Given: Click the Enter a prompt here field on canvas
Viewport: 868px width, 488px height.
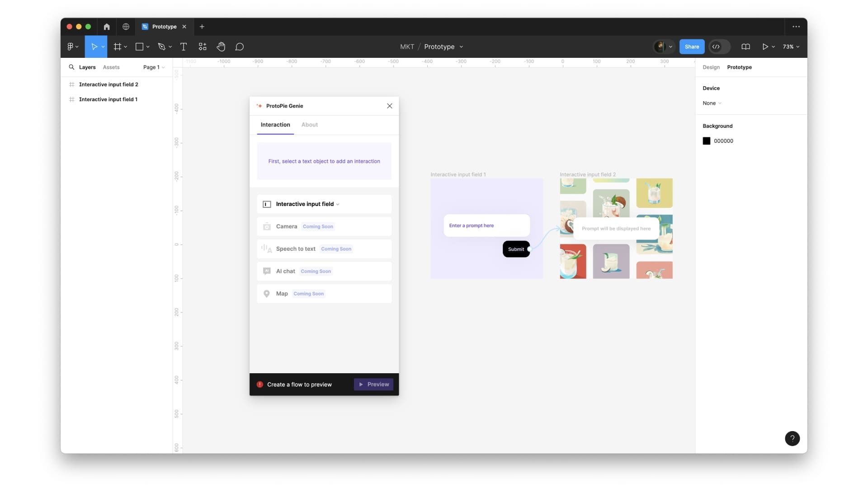Looking at the screenshot, I should pyautogui.click(x=486, y=225).
